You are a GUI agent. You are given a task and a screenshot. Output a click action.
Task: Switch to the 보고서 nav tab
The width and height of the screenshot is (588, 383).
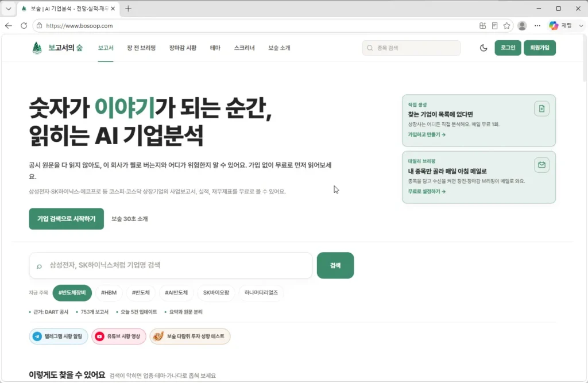[106, 48]
